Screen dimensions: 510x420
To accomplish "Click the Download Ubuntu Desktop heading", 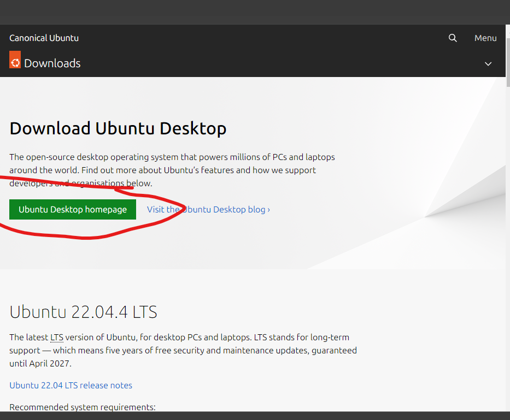I will [x=118, y=128].
